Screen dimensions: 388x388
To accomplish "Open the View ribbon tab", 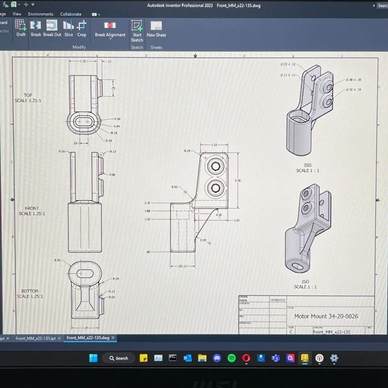I will tap(17, 14).
